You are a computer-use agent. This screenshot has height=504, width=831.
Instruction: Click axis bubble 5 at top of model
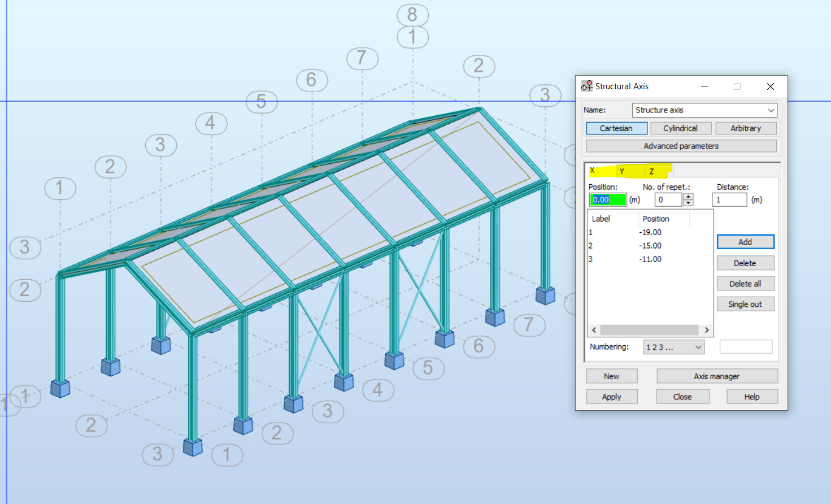coord(262,102)
